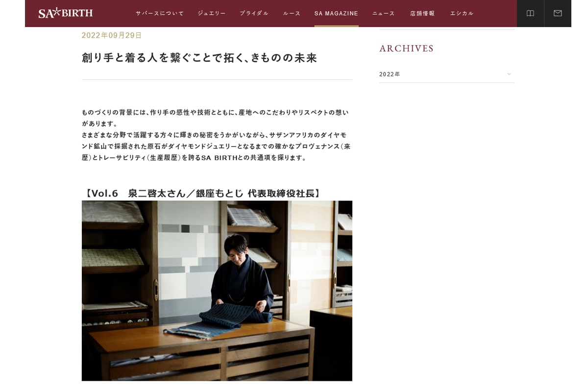Select the ジュエリー menu item
The image size is (588, 392).
(x=212, y=13)
